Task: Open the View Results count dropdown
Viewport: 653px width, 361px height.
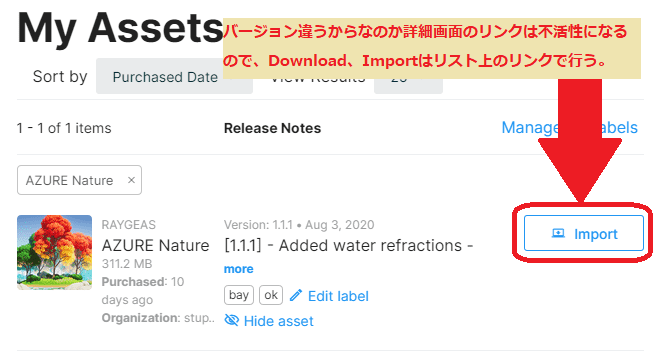Action: (408, 83)
